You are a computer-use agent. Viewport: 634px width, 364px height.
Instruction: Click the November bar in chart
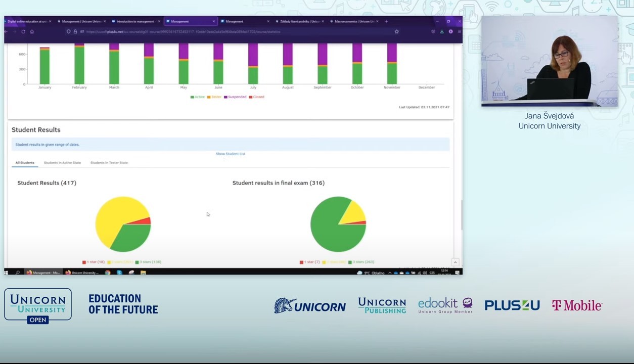[x=392, y=64]
